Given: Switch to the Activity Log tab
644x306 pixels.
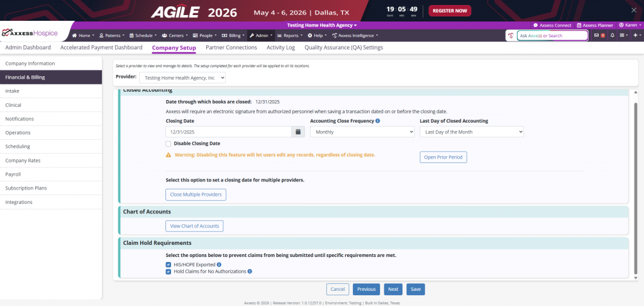Looking at the screenshot, I should click(x=280, y=48).
